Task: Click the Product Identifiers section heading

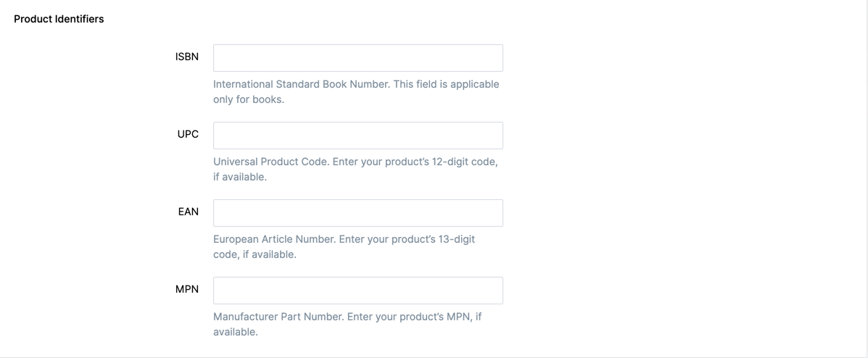Action: point(59,19)
